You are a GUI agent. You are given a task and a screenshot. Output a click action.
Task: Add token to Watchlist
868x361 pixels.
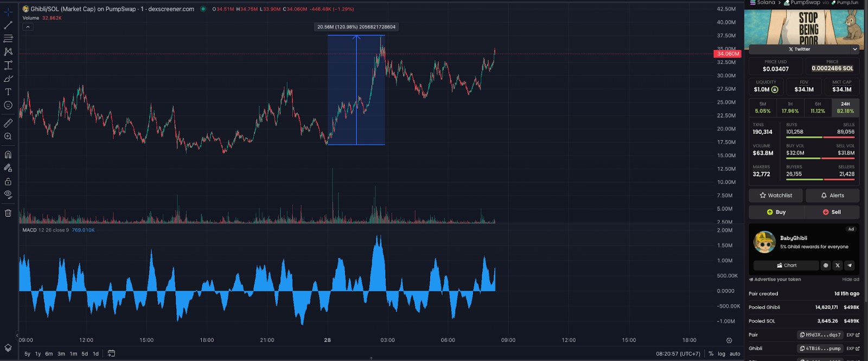click(776, 196)
